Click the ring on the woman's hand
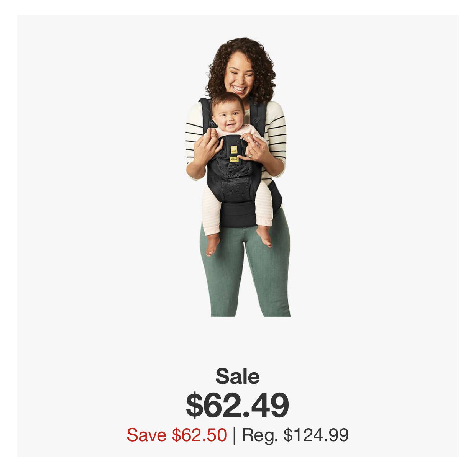Image resolution: width=476 pixels, height=473 pixels. (250, 156)
